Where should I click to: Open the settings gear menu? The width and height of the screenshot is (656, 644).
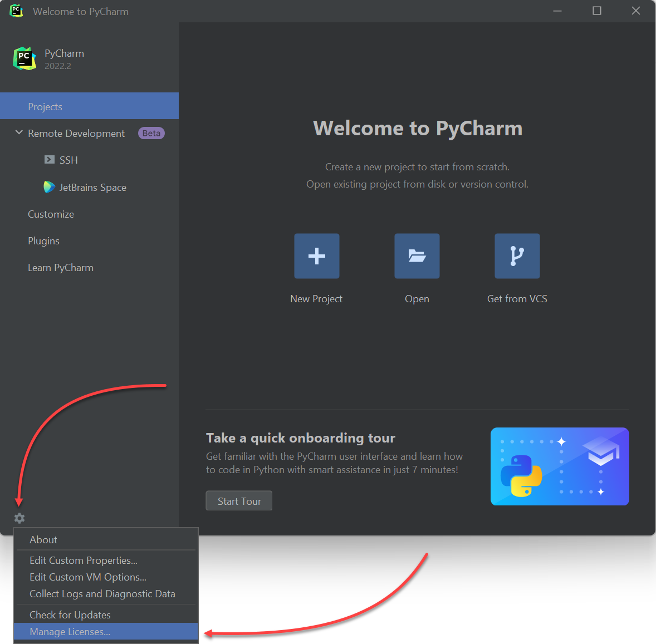pos(19,518)
